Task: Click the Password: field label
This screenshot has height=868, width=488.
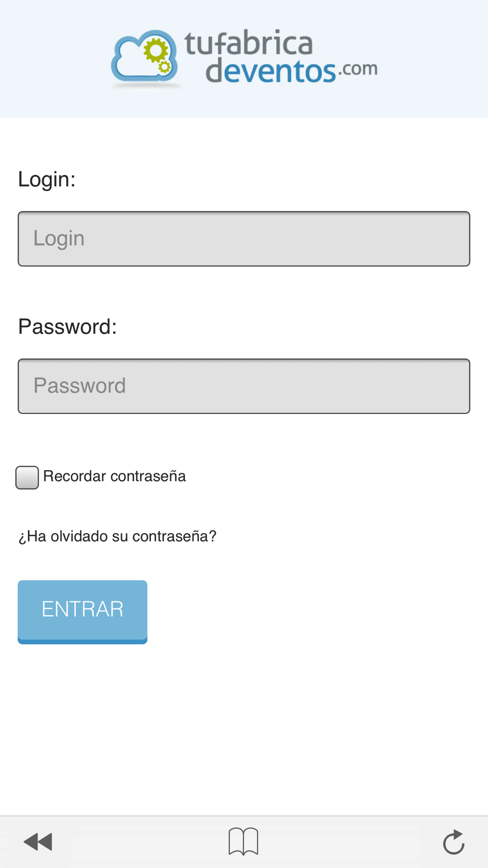Action: pos(67,327)
